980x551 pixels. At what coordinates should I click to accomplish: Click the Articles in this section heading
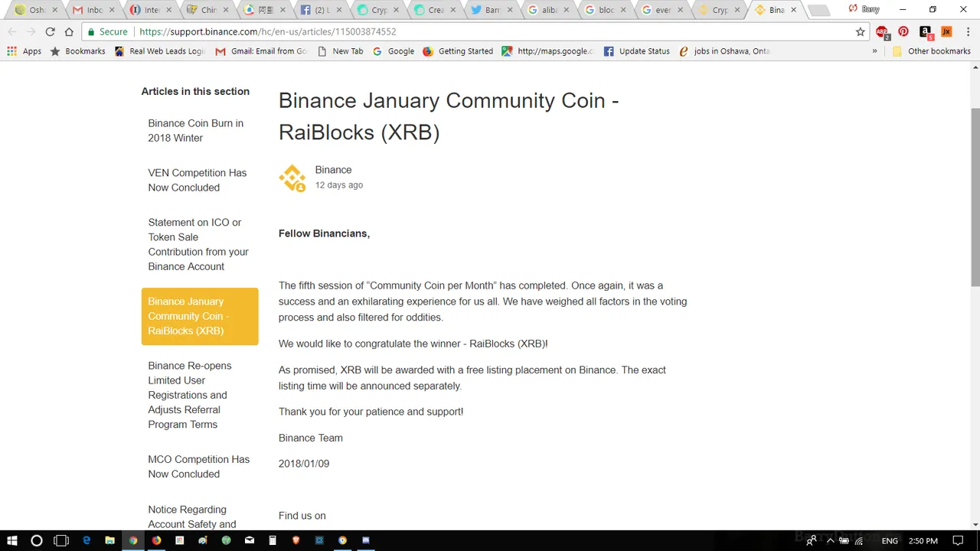tap(195, 91)
